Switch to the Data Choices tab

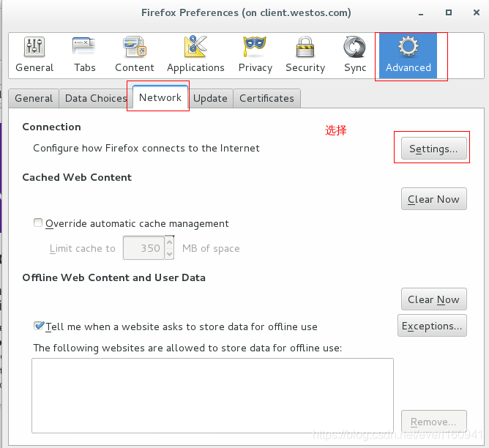coord(96,99)
